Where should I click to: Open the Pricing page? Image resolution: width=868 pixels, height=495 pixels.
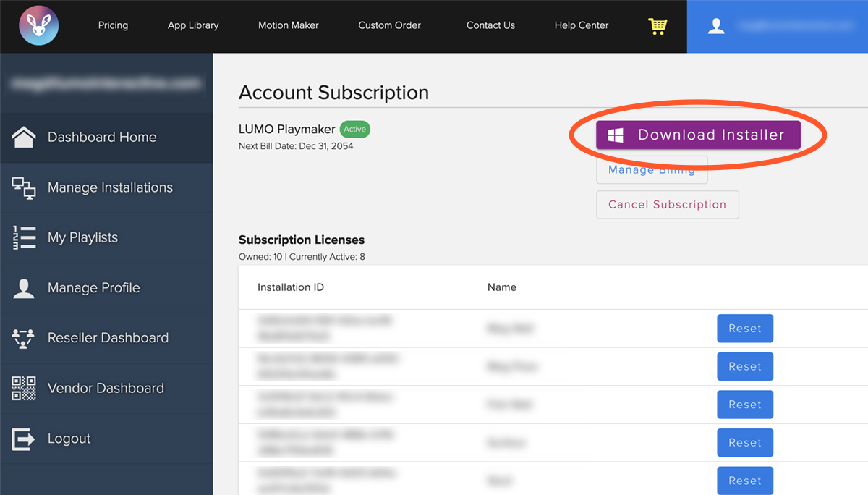[113, 25]
